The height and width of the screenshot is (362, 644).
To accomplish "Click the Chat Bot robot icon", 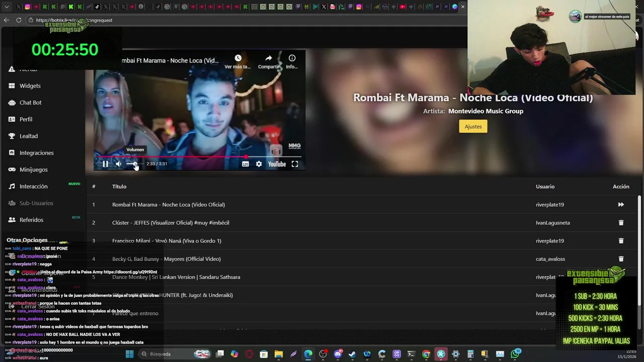I will tap(12, 103).
